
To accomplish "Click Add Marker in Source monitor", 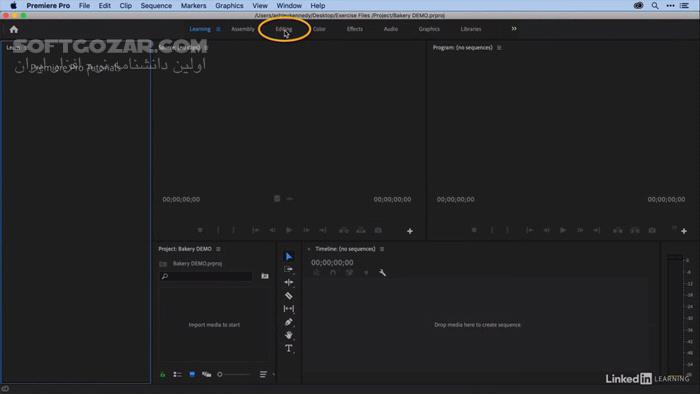I will tap(200, 230).
